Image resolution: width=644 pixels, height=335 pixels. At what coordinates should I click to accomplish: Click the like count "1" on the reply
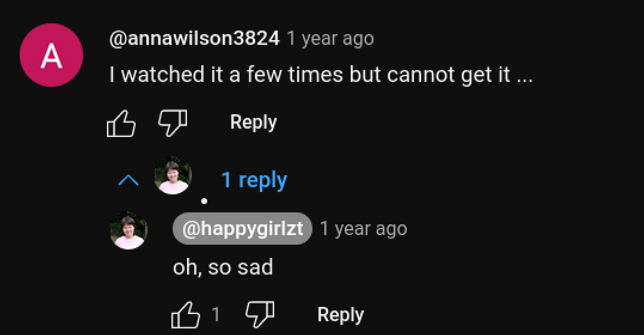(216, 315)
